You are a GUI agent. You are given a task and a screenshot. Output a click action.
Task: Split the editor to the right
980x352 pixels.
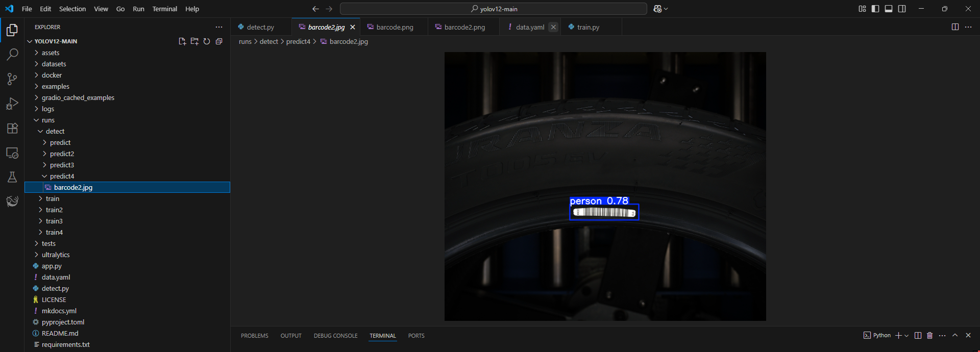[x=955, y=27]
